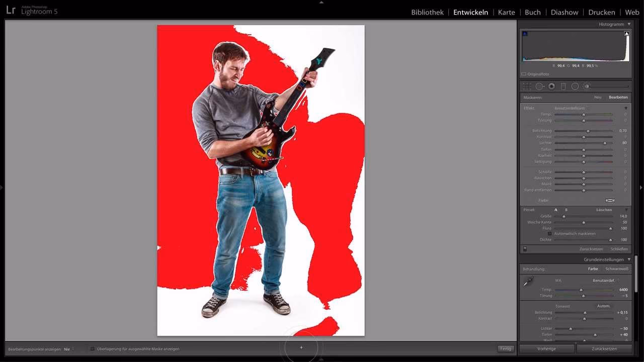
Task: Select the Adjustment Brush tool
Action: click(587, 86)
